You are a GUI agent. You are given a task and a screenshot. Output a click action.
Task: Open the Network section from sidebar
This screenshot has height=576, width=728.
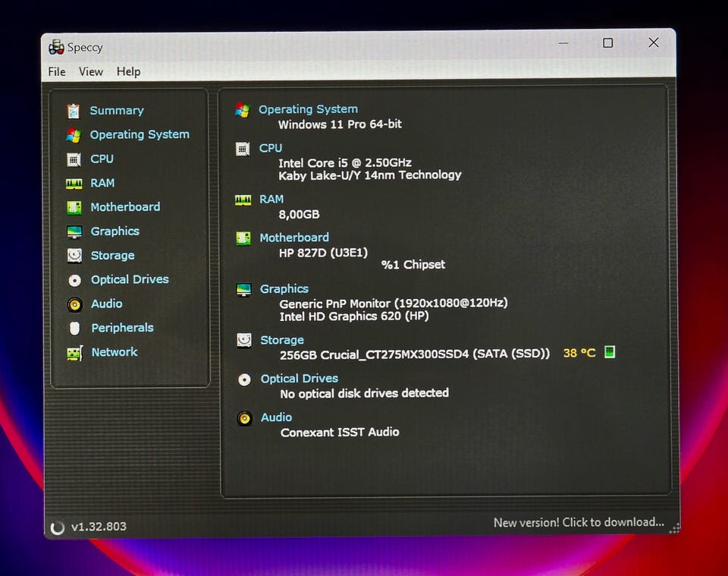(115, 352)
